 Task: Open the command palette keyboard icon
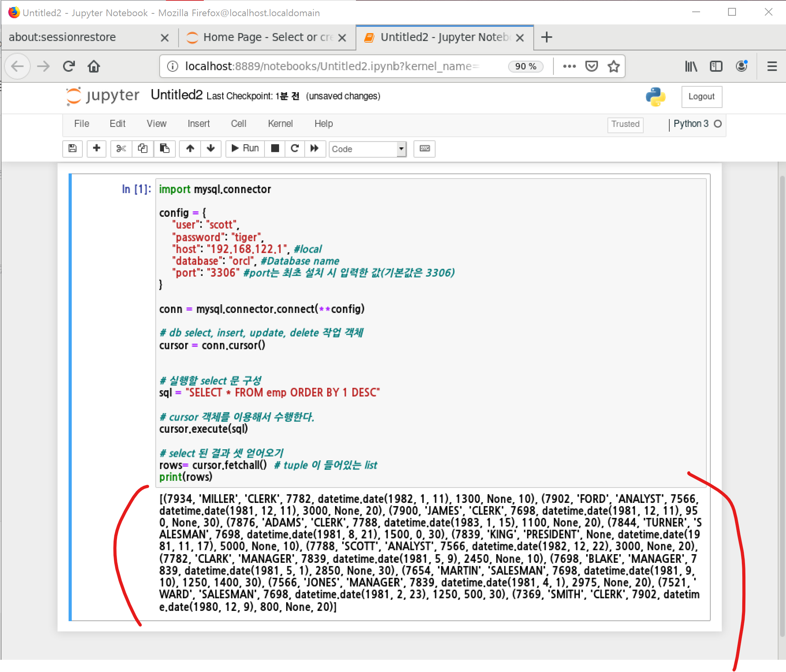pos(425,149)
